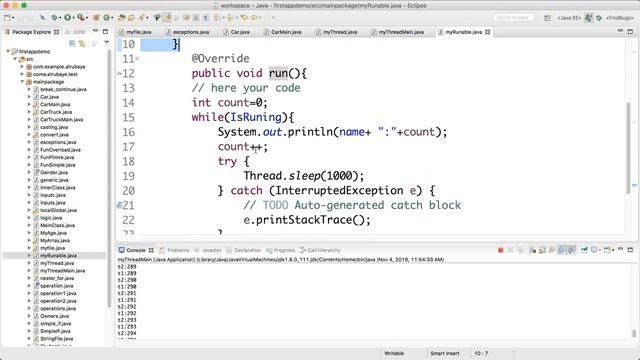Toggle Show Console on standard error change
The image size is (640, 360).
pyautogui.click(x=571, y=250)
